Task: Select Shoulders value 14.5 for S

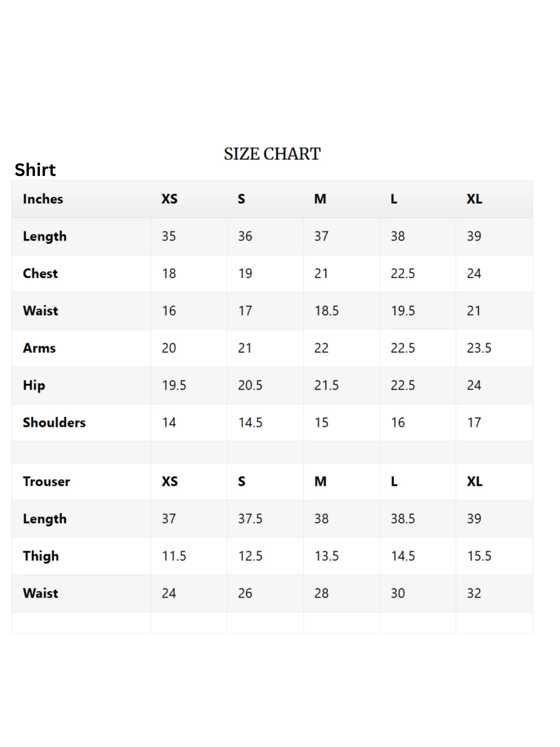Action: (251, 422)
